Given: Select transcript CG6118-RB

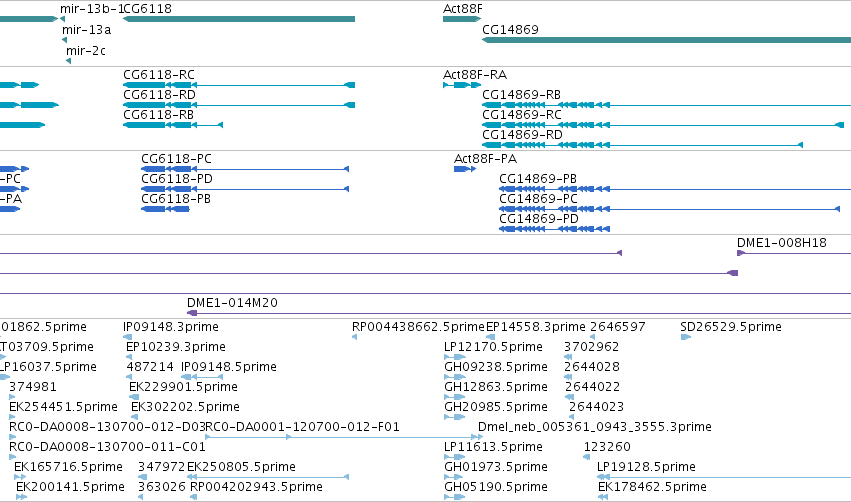Looking at the screenshot, I should [158, 115].
